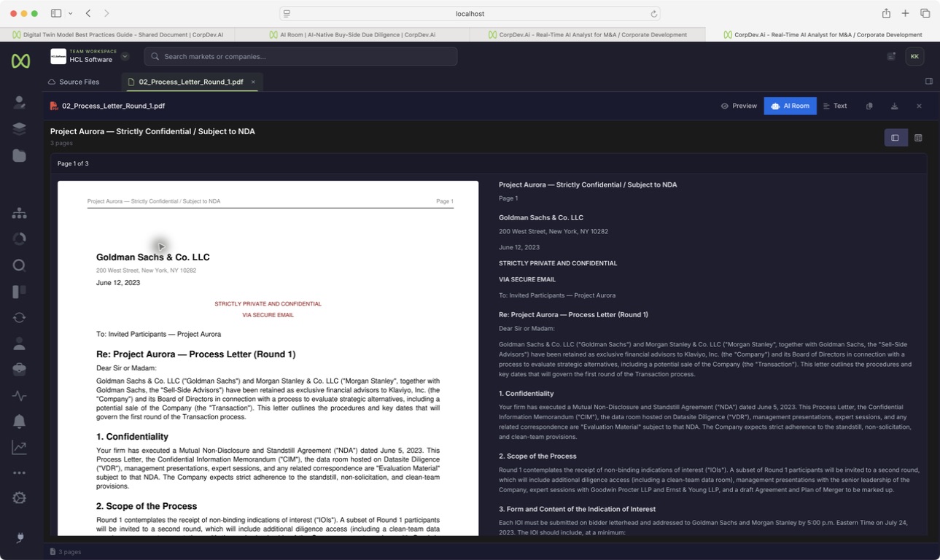Click the localhost address bar
Image resolution: width=940 pixels, height=560 pixels.
(x=470, y=13)
